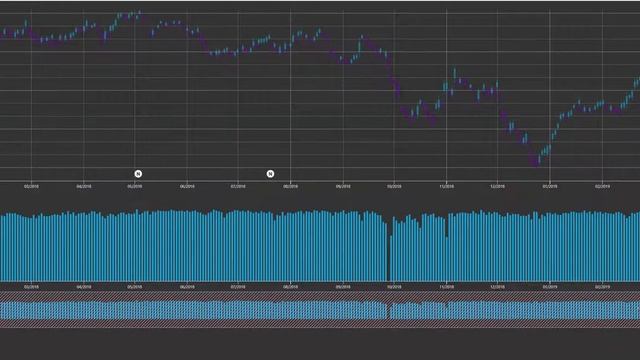The height and width of the screenshot is (360, 640).
Task: Open the N news marker before 08/2018
Action: click(x=270, y=174)
